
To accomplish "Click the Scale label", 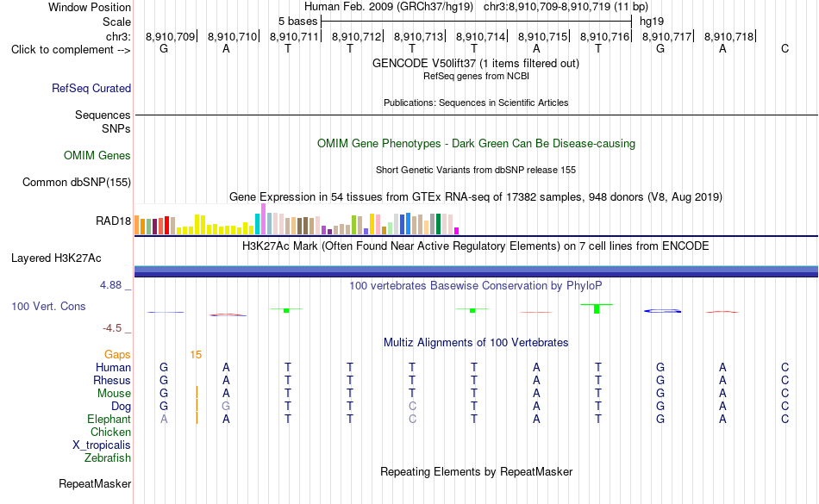I will coord(116,22).
